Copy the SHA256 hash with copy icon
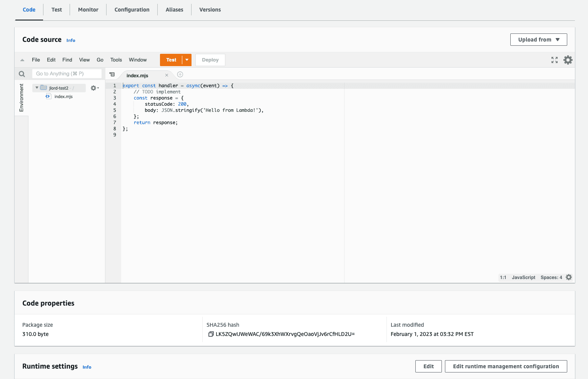 point(211,334)
